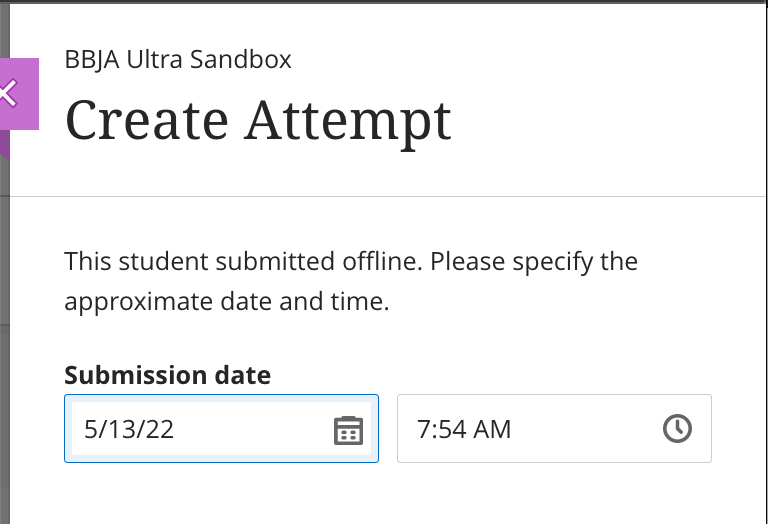Click the word "Create" in the title
This screenshot has width=768, height=524.
(x=147, y=120)
